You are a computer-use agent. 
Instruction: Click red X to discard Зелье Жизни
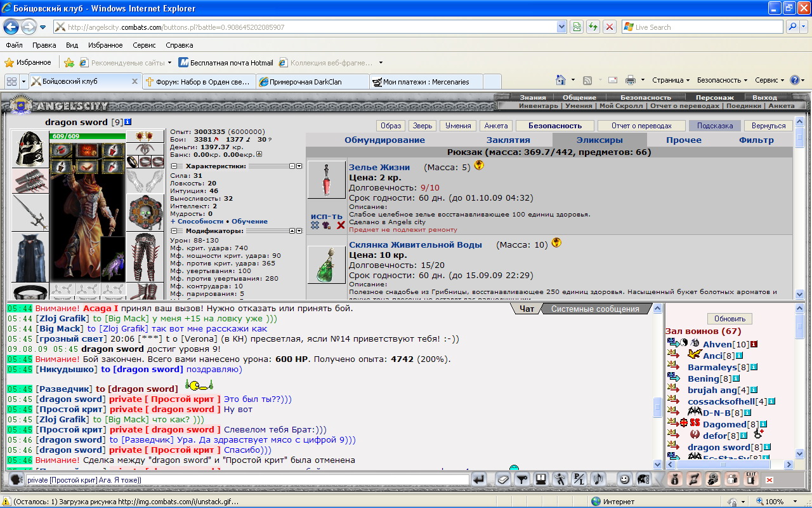click(341, 225)
